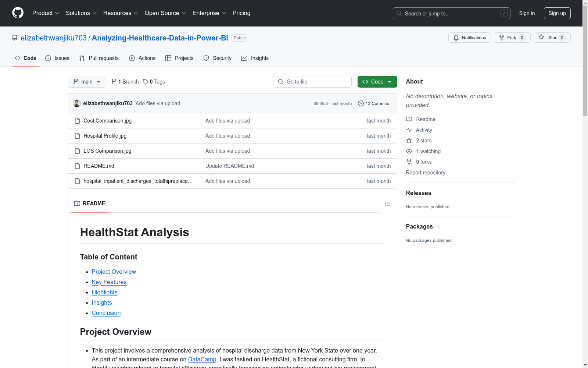Image resolution: width=588 pixels, height=368 pixels.
Task: Open commit hash 89ff6c8
Action: click(x=320, y=103)
